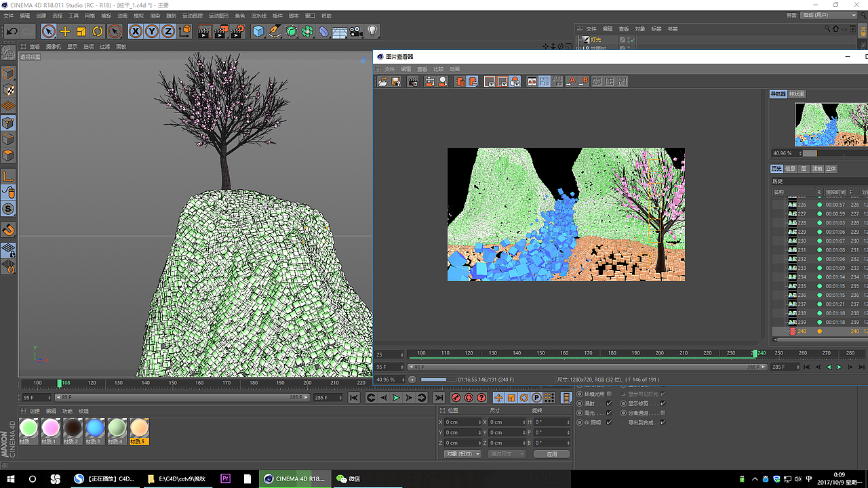This screenshot has height=488, width=868.
Task: Go to end of animation
Action: coord(439,398)
